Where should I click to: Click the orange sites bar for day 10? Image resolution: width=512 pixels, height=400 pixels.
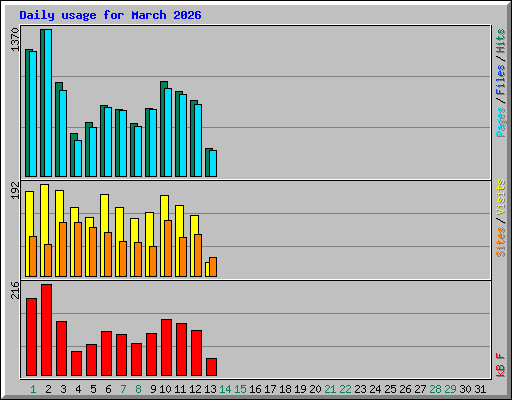click(x=168, y=248)
